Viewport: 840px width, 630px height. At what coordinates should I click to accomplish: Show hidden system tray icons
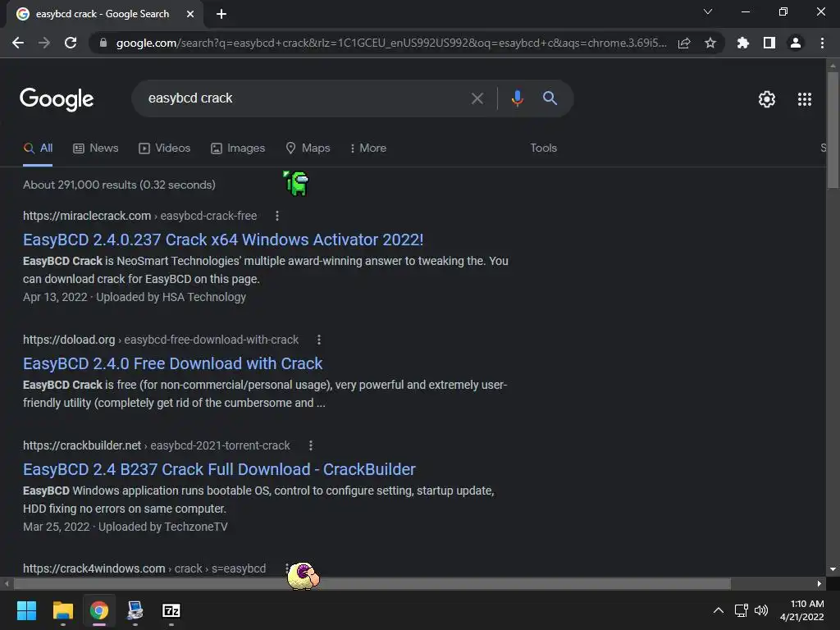coord(719,610)
